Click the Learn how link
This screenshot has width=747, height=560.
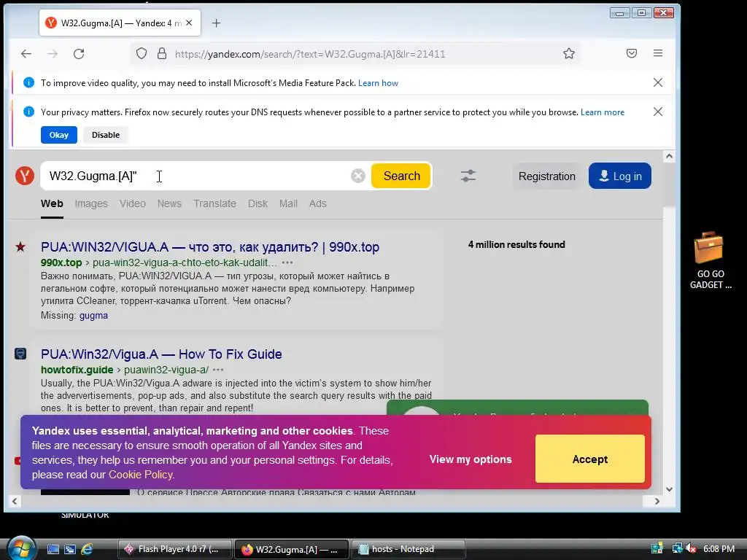pos(379,83)
